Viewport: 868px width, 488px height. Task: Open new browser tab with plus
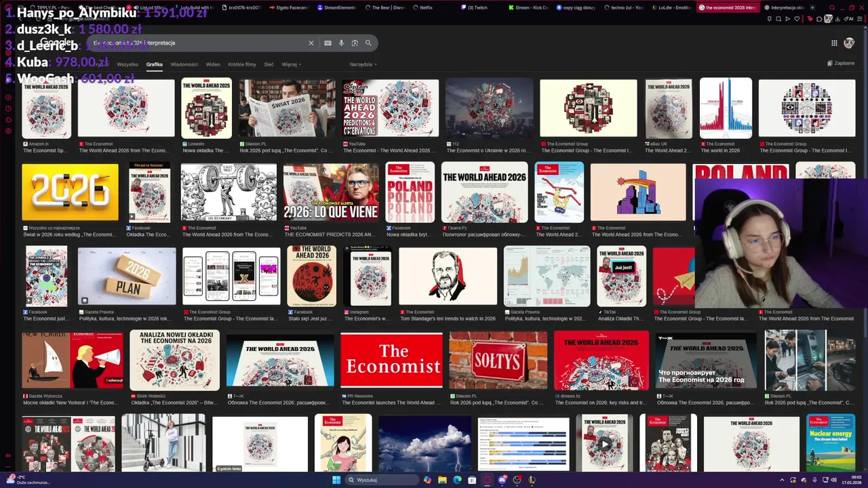click(812, 7)
